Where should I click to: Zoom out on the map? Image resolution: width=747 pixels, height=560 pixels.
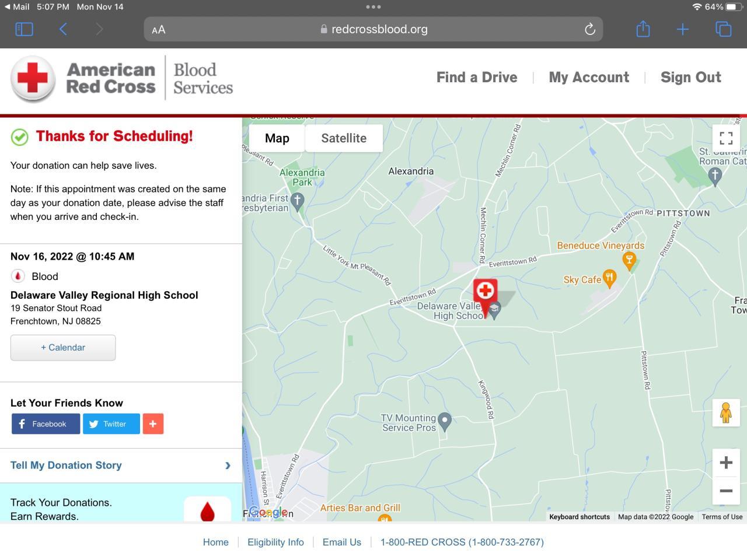tap(726, 491)
